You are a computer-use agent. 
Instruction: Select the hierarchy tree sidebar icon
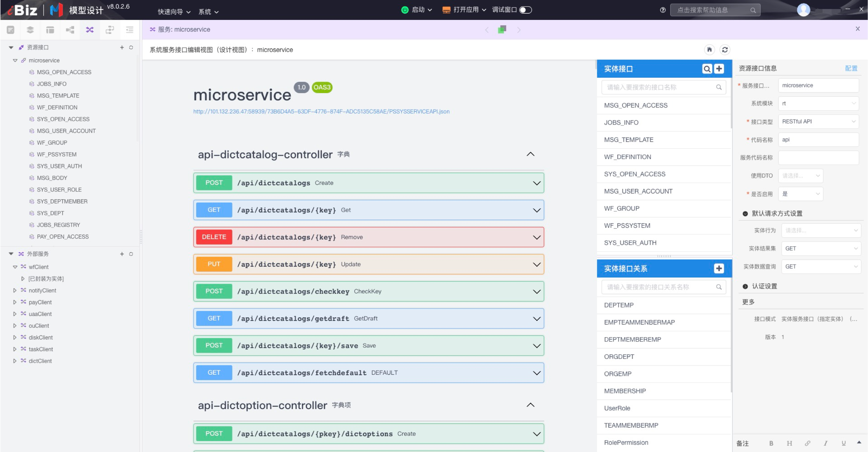(x=70, y=30)
